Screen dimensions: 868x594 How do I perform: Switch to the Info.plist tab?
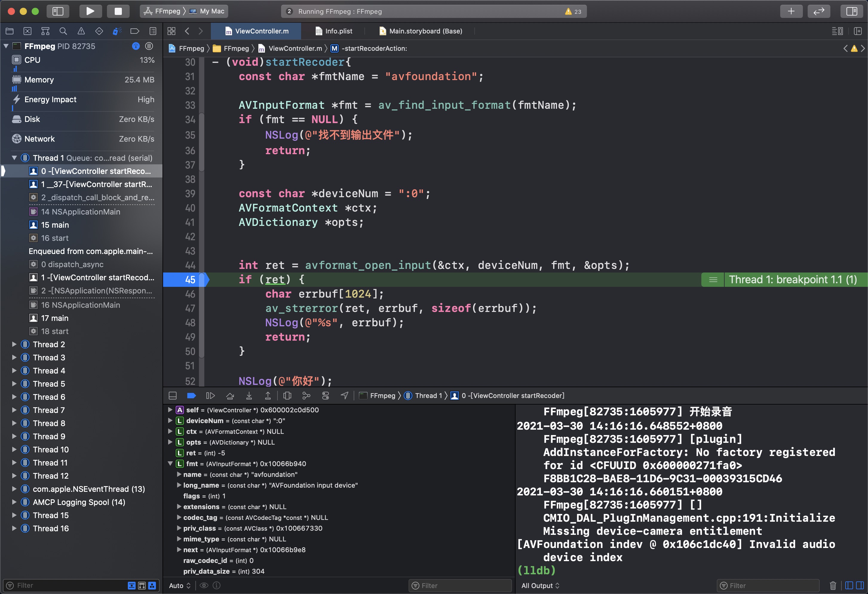334,31
